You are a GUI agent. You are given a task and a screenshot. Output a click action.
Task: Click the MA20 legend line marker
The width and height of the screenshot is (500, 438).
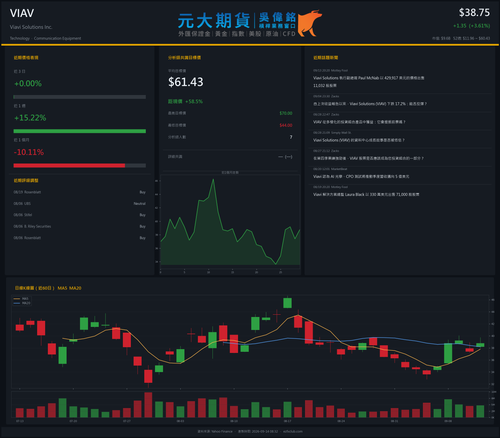[x=17, y=303]
